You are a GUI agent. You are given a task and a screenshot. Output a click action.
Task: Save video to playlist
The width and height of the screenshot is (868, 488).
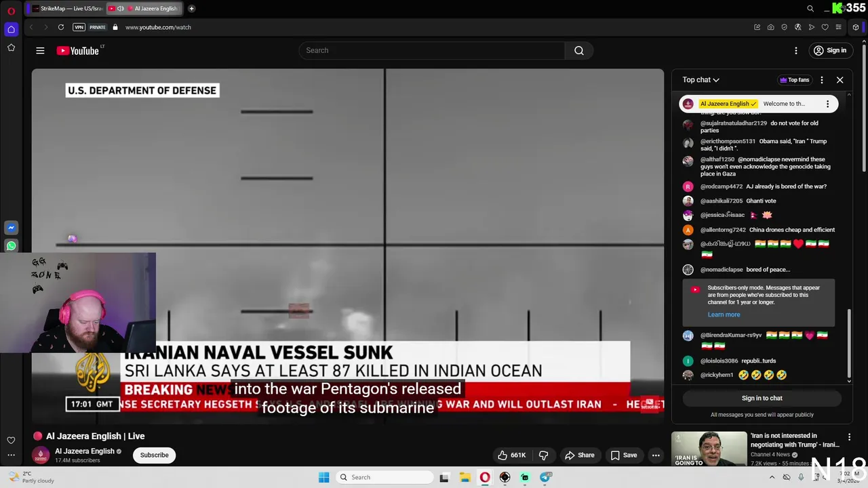coord(623,455)
